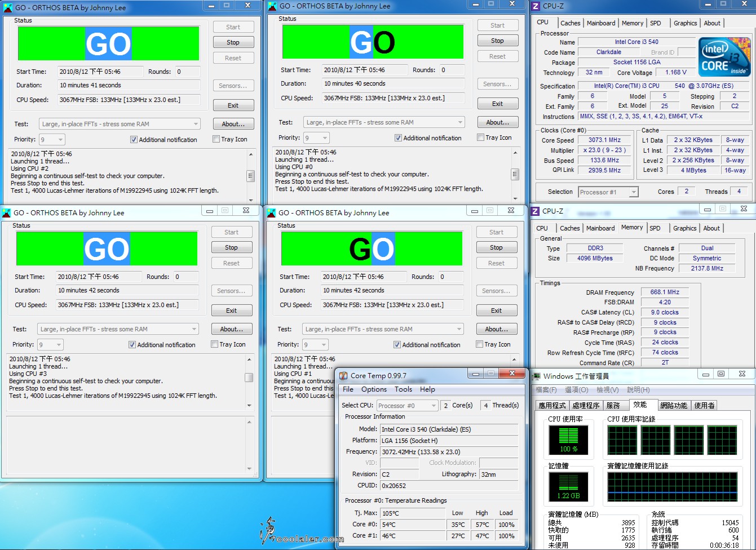Screen dimensions: 756x550
Task: Toggle Additional notification in ORTHOS CPU #2 window
Action: tap(134, 140)
